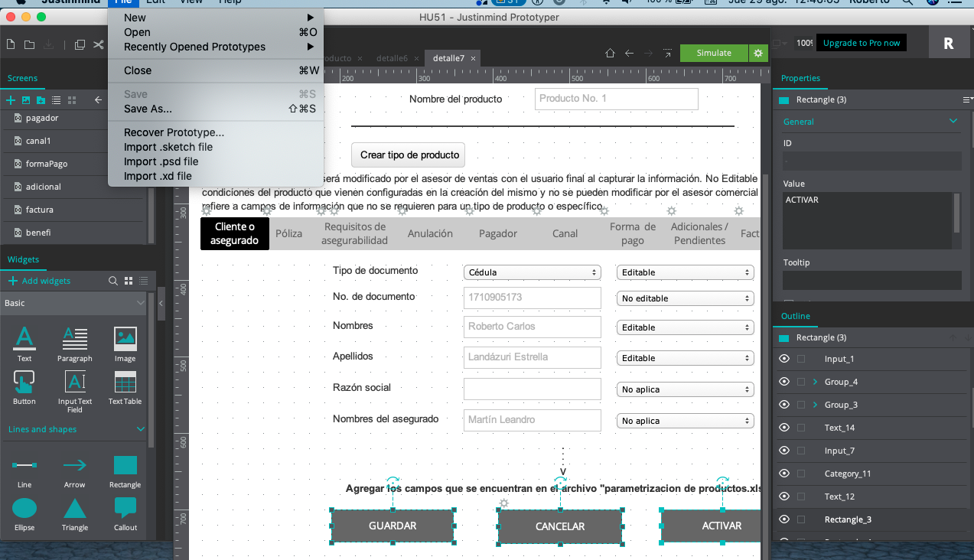This screenshot has width=974, height=560.
Task: Switch to the detalle7 tab
Action: pyautogui.click(x=448, y=58)
